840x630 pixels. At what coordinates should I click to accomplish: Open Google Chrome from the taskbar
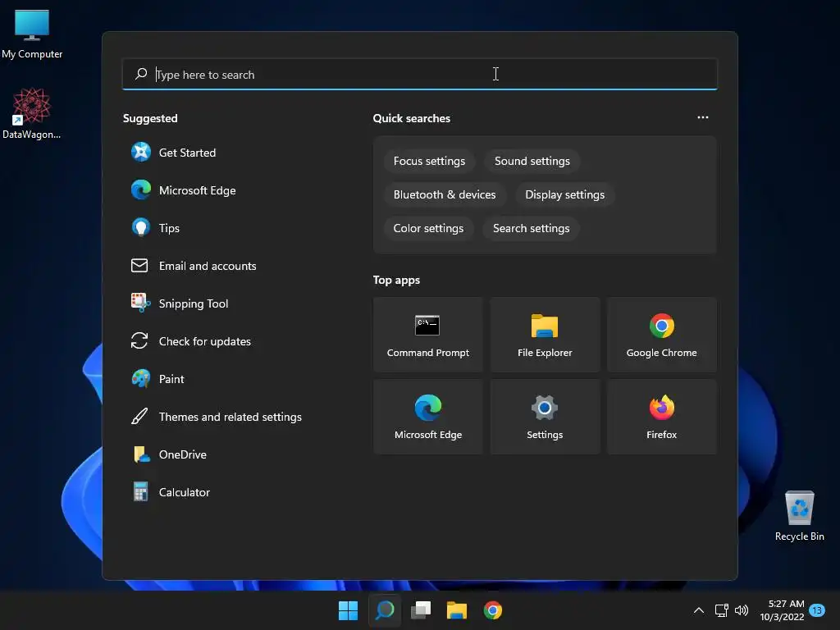click(x=493, y=610)
